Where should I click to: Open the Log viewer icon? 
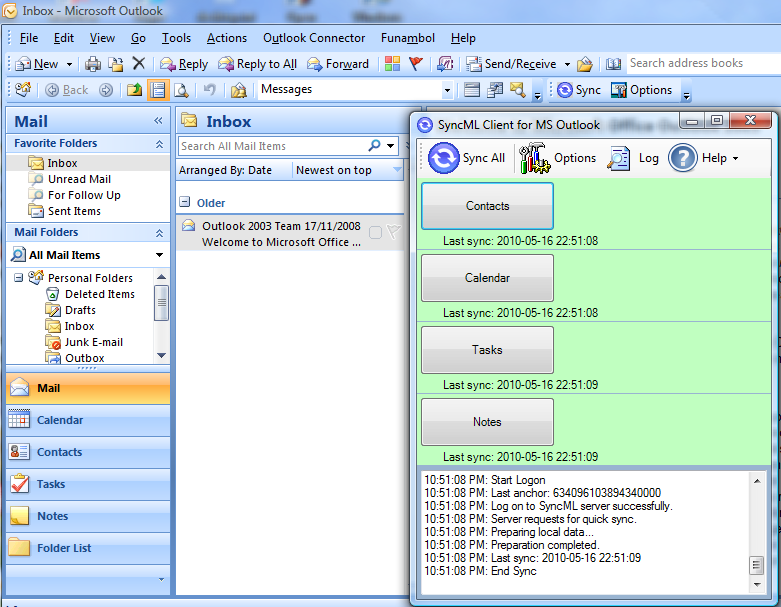[620, 158]
